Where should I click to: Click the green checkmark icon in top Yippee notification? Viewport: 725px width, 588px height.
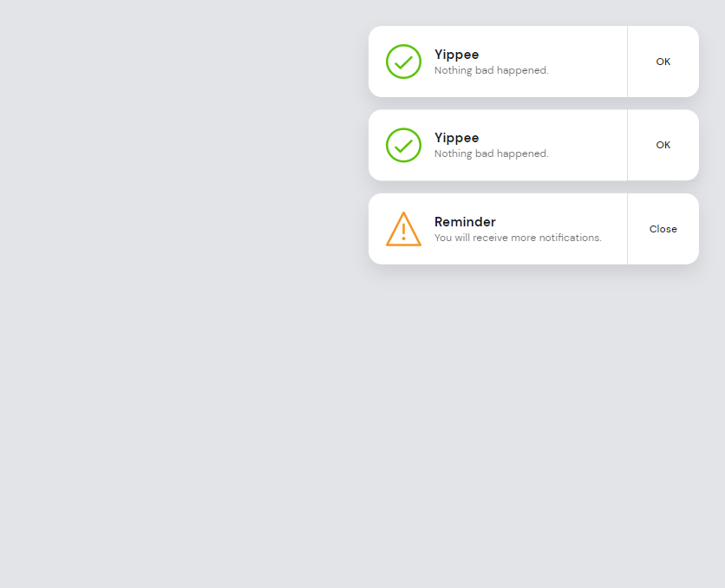(403, 62)
